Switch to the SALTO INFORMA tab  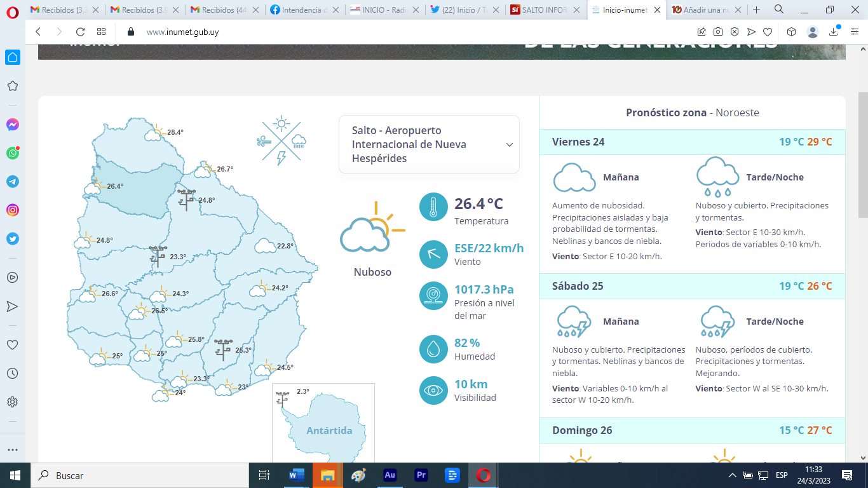tap(544, 10)
